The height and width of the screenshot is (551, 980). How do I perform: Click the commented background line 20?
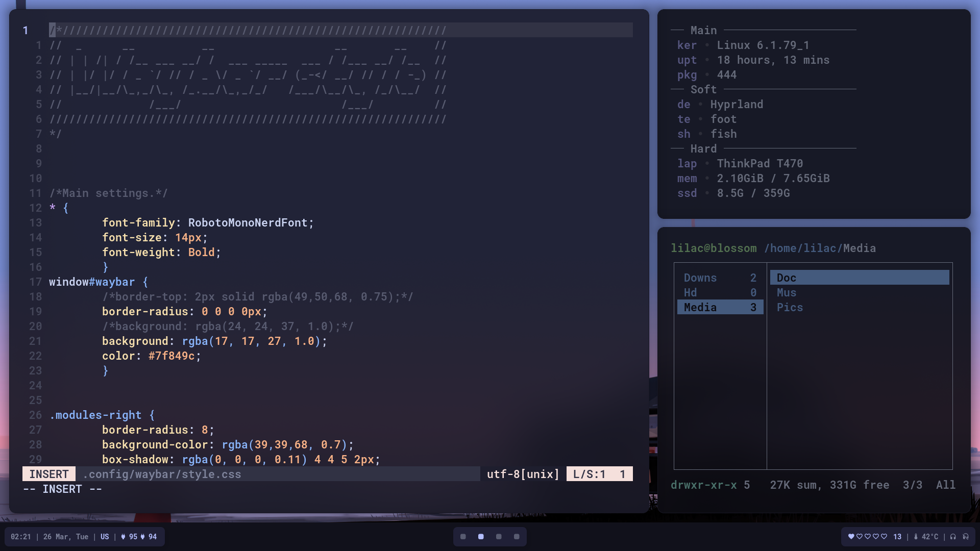click(228, 327)
